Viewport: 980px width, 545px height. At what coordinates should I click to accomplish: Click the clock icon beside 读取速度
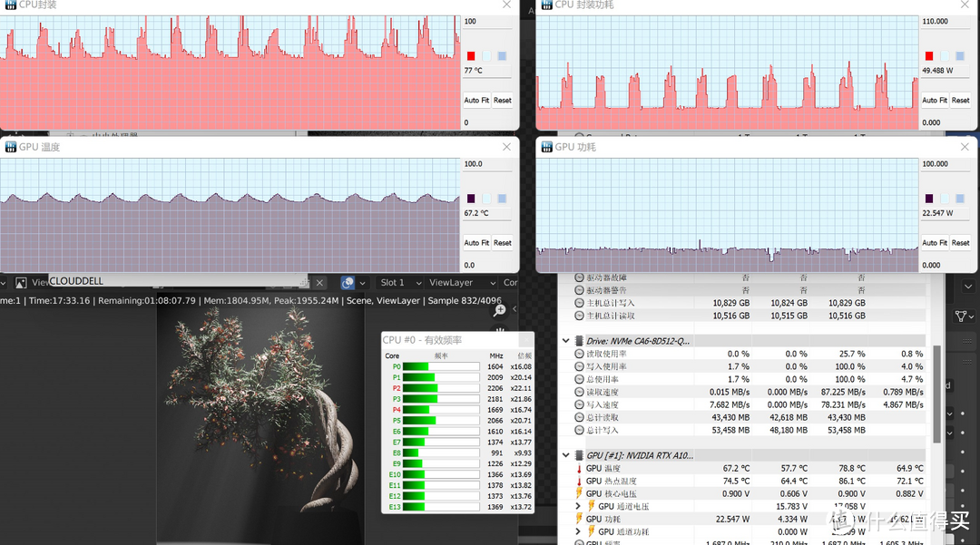point(579,393)
